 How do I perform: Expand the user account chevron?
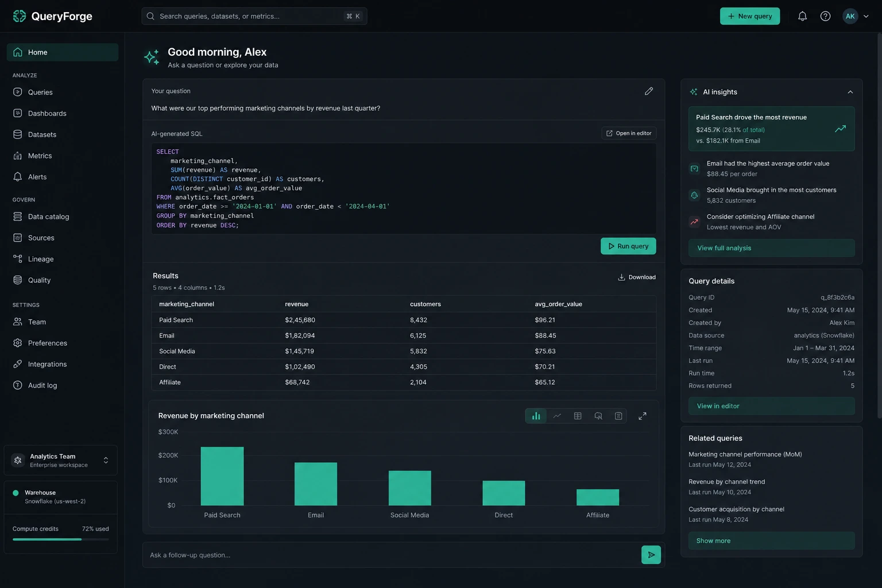(x=866, y=16)
